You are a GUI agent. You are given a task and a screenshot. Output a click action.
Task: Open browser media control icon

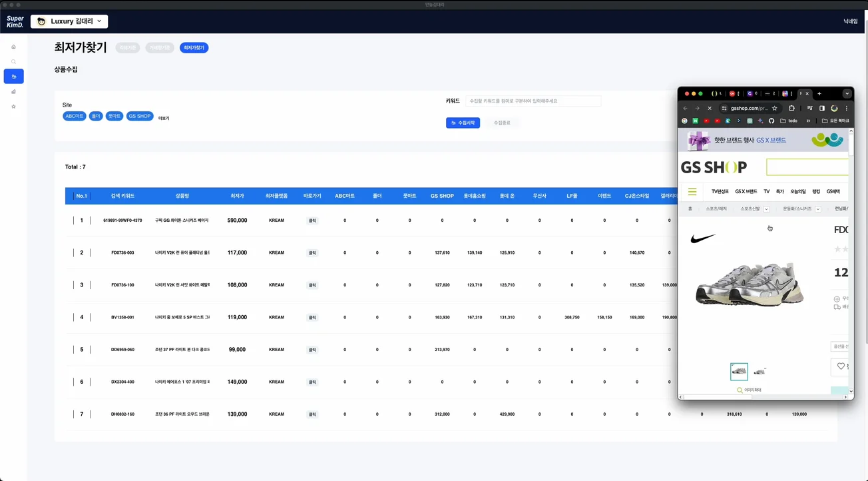[810, 108]
